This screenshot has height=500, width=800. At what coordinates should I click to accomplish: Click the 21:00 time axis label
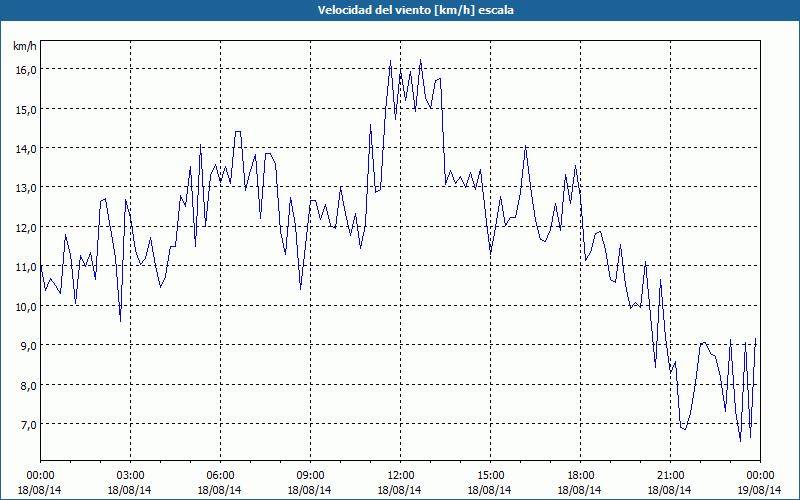coord(670,476)
